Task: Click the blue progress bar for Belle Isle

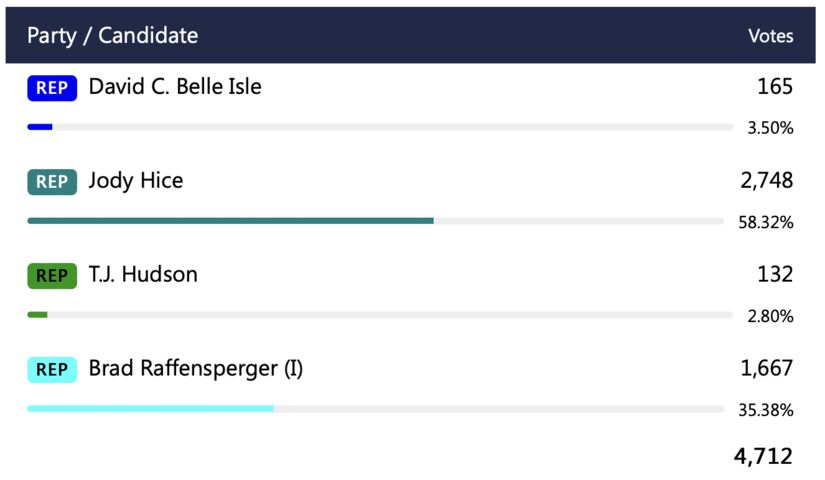Action: pyautogui.click(x=40, y=127)
